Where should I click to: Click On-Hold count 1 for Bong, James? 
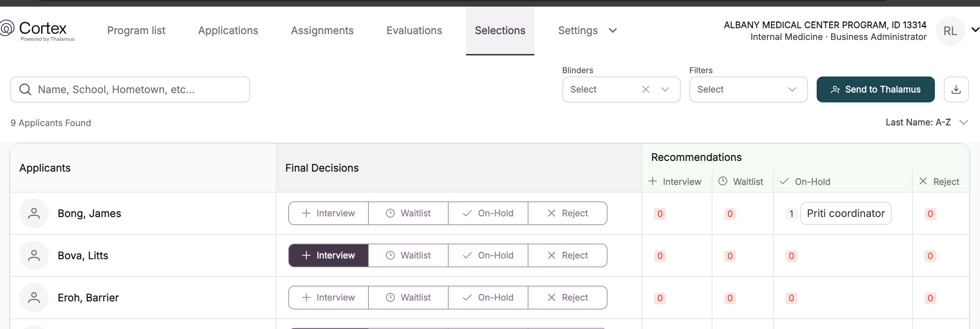click(791, 214)
